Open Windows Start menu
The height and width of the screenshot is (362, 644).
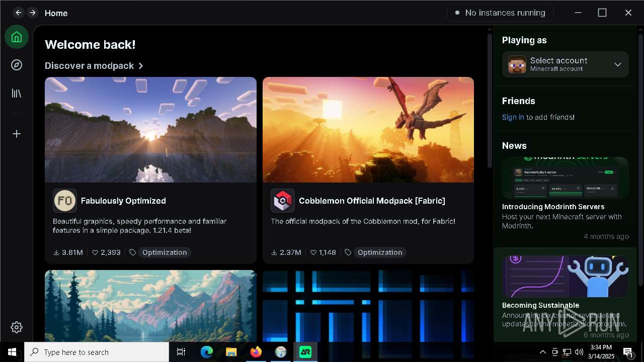point(12,352)
